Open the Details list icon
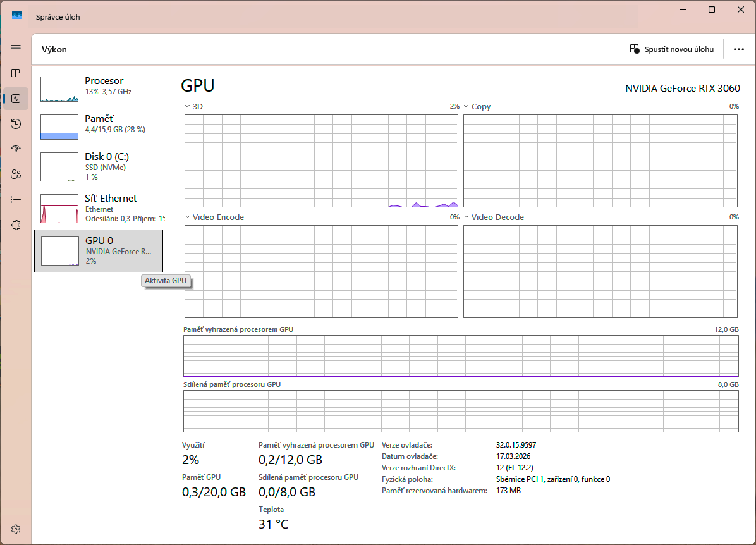Viewport: 756px width, 545px height. click(15, 200)
